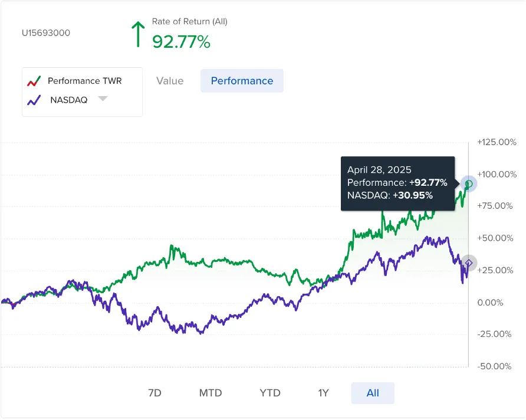The image size is (526, 420).
Task: Click the +100.00% axis label
Action: (x=497, y=175)
